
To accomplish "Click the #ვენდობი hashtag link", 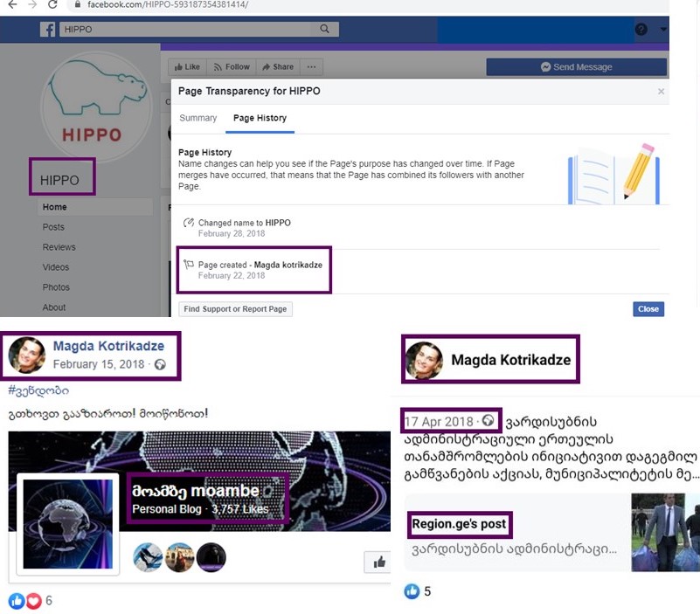I will (x=38, y=390).
